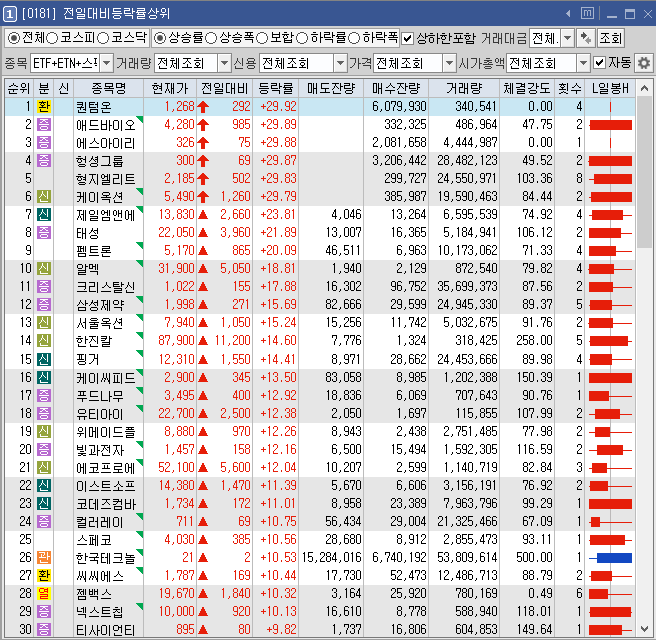Select the 상승률 radio button
The image size is (656, 640).
pyautogui.click(x=160, y=38)
